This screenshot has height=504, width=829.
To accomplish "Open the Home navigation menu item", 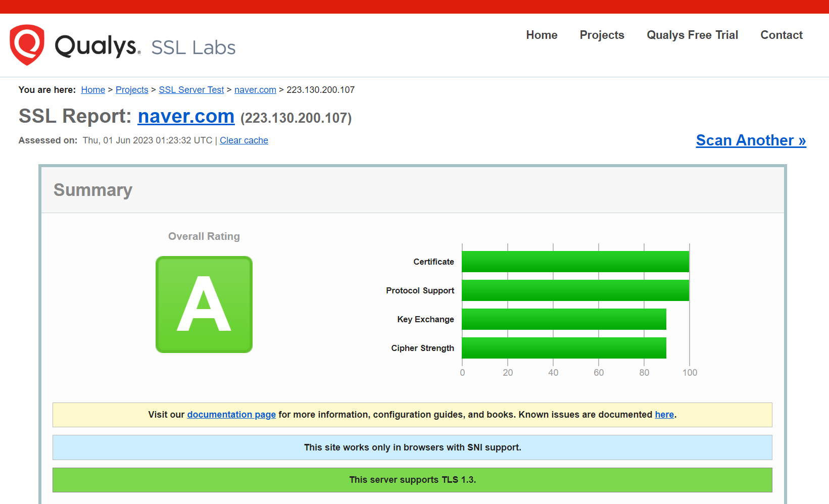I will coord(541,35).
